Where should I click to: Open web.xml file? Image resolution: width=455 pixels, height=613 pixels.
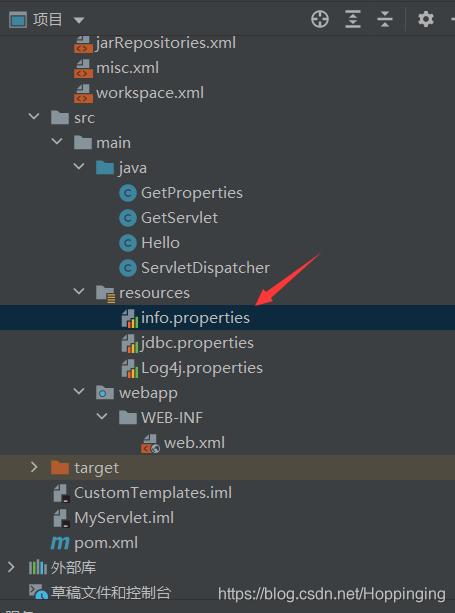pos(194,443)
